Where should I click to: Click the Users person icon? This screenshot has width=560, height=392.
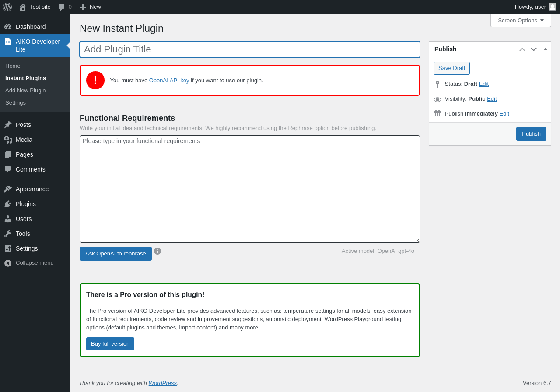(8, 219)
